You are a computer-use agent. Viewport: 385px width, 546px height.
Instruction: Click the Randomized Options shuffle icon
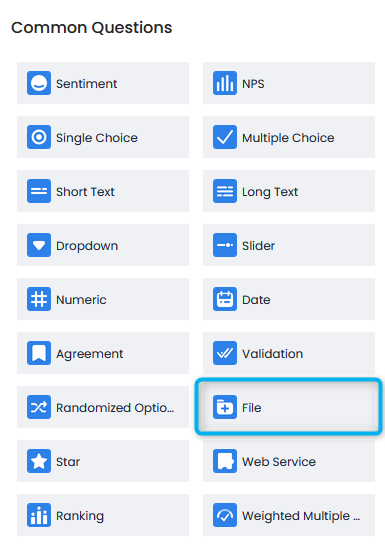click(x=39, y=407)
